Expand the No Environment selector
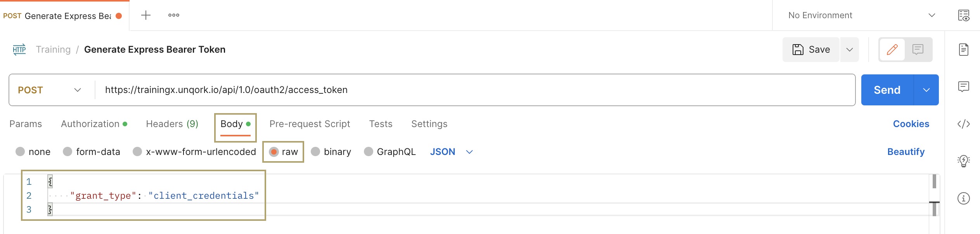 [x=862, y=15]
